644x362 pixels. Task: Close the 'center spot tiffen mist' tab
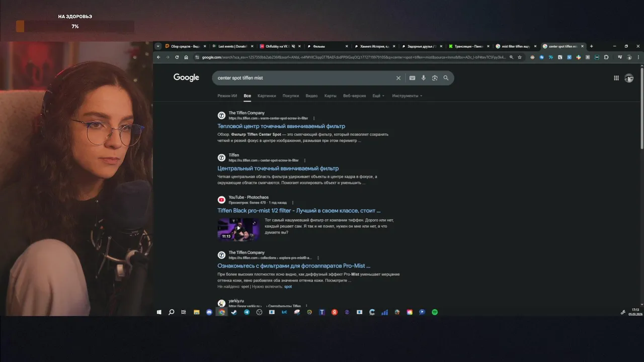pos(582,46)
